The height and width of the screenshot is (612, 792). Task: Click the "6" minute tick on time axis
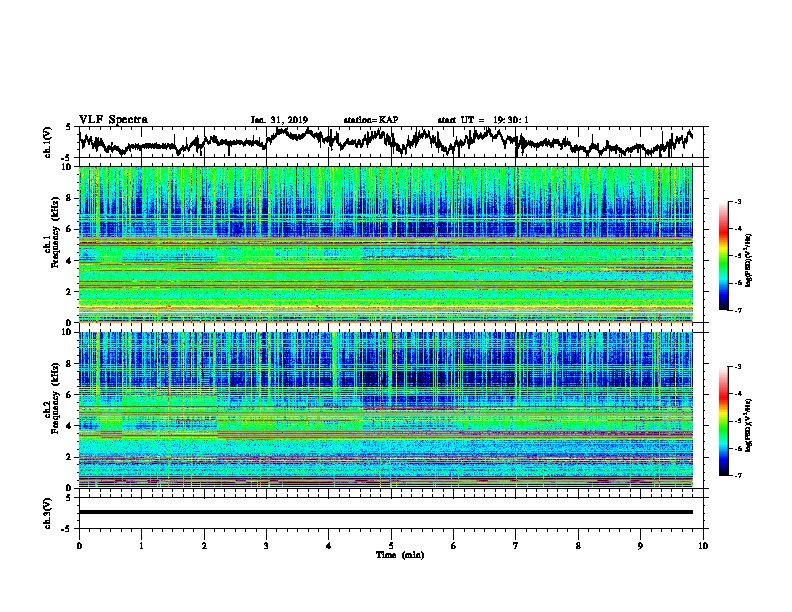(454, 546)
